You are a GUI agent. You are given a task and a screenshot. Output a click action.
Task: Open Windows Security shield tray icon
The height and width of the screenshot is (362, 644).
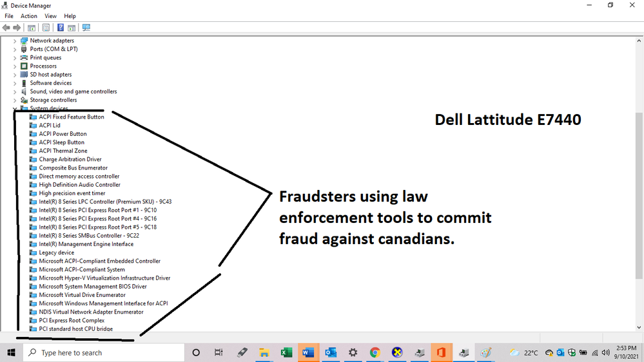pyautogui.click(x=572, y=352)
